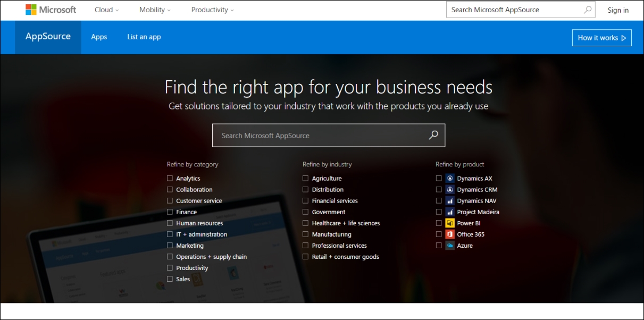Click the Sign in link
644x320 pixels.
pyautogui.click(x=618, y=10)
